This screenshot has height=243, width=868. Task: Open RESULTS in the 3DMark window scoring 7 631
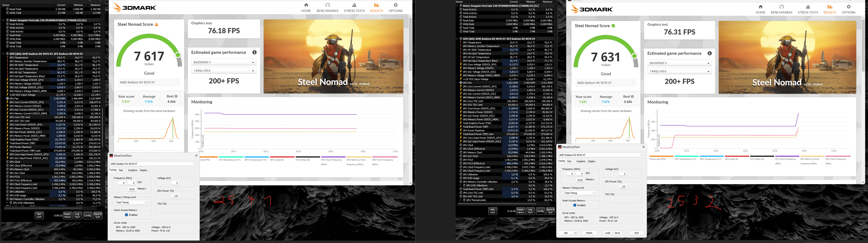(830, 9)
